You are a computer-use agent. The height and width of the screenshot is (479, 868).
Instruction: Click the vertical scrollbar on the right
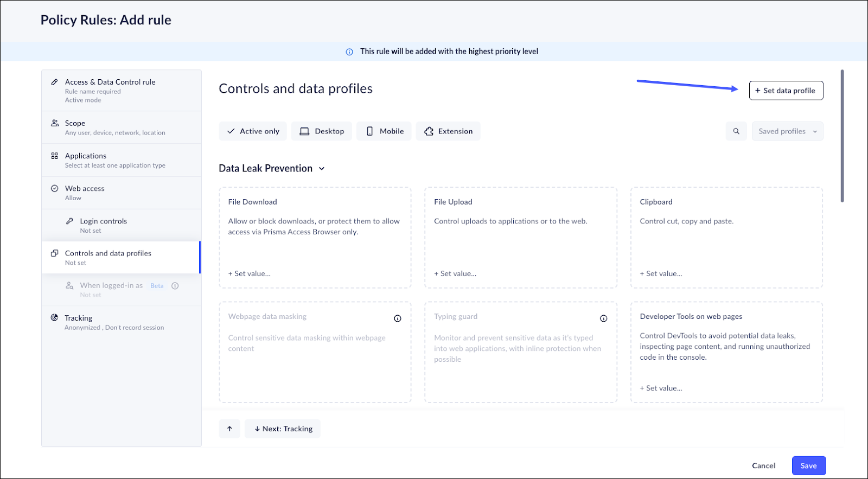click(x=842, y=136)
